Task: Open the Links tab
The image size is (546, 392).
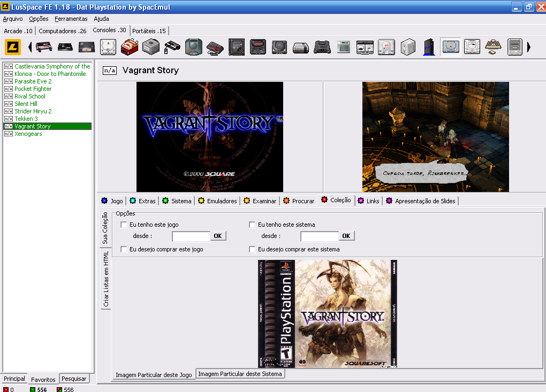Action: pyautogui.click(x=369, y=201)
